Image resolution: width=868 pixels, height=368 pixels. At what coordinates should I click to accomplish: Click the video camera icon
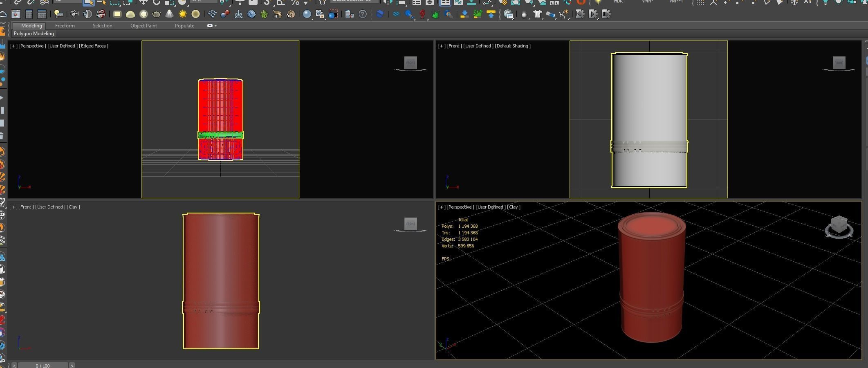[x=74, y=14]
